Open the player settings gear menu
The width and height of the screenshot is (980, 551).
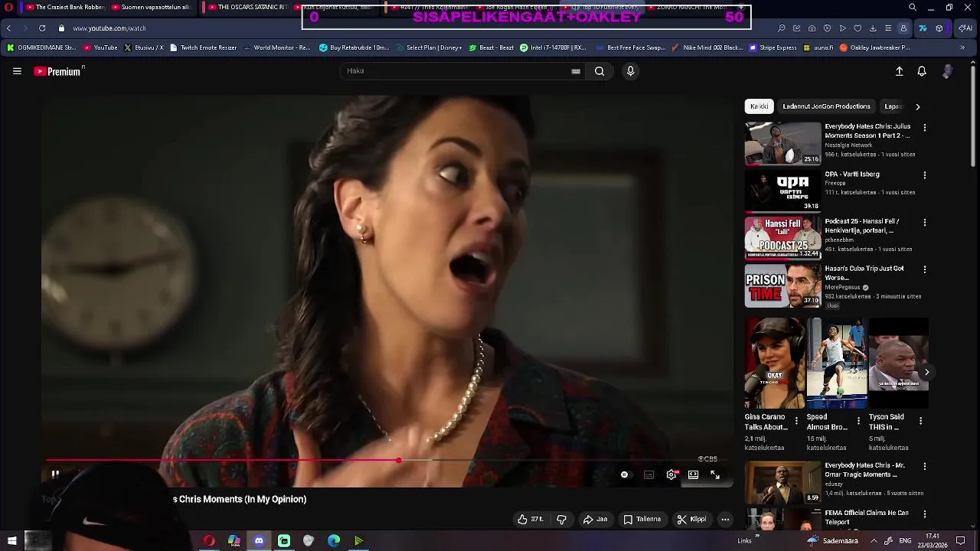coord(671,474)
